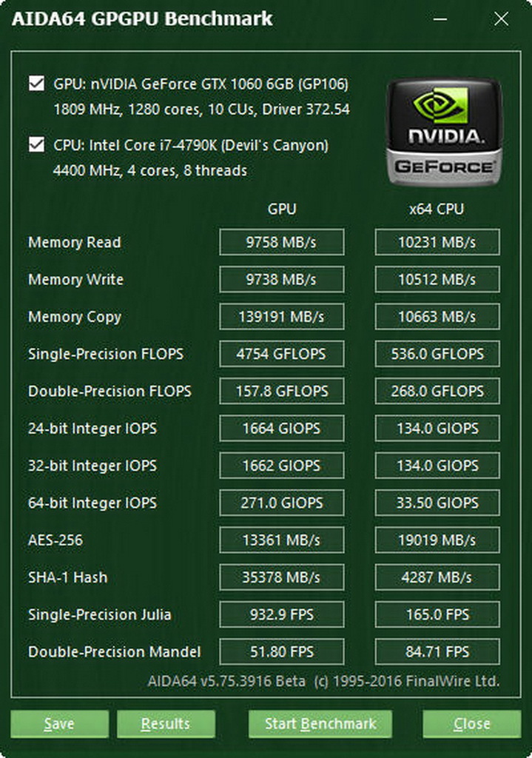Open the Results button
This screenshot has width=532, height=758.
(x=166, y=723)
